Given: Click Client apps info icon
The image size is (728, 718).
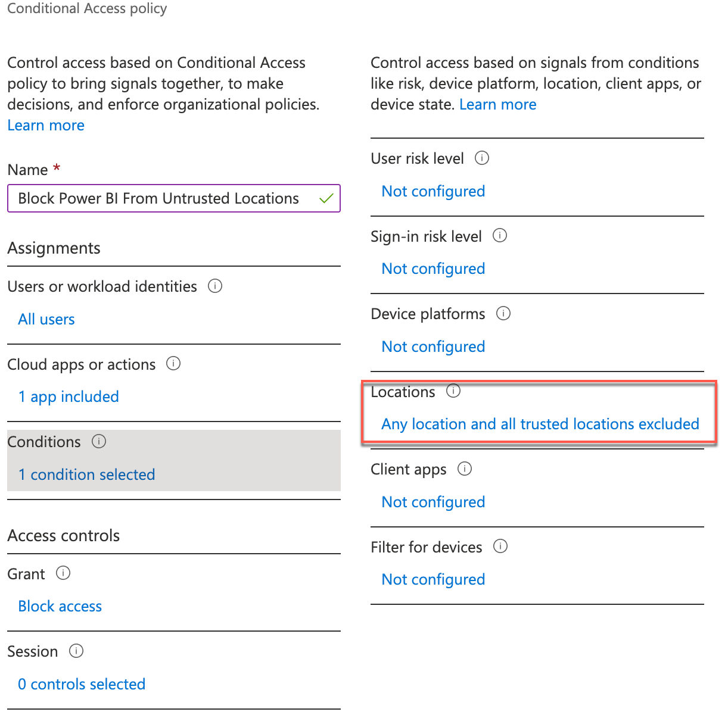Looking at the screenshot, I should pyautogui.click(x=465, y=469).
